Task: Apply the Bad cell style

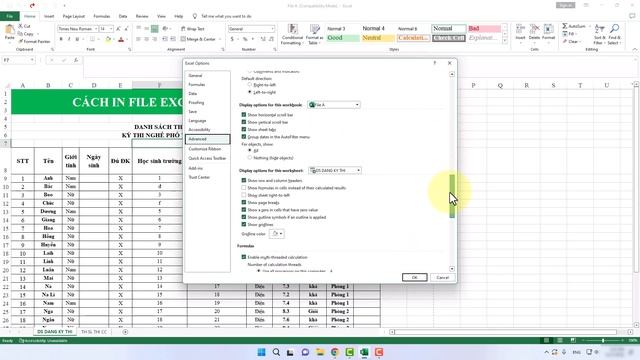Action: (484, 28)
